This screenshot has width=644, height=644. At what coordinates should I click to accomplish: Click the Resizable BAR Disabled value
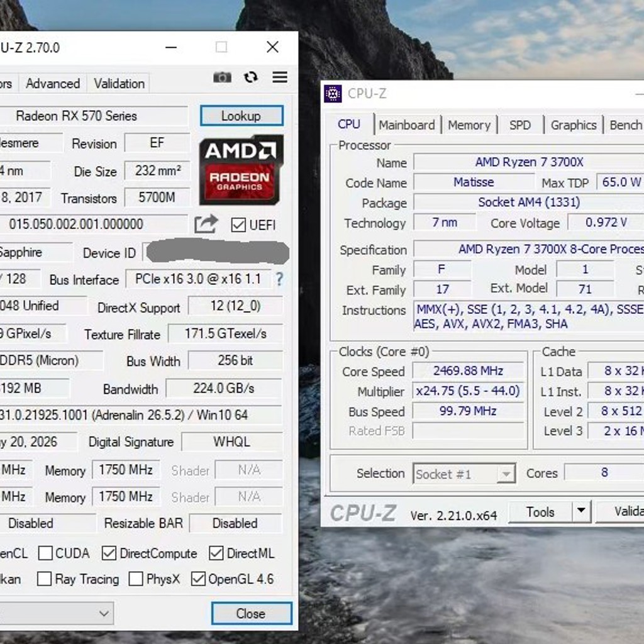235,523
